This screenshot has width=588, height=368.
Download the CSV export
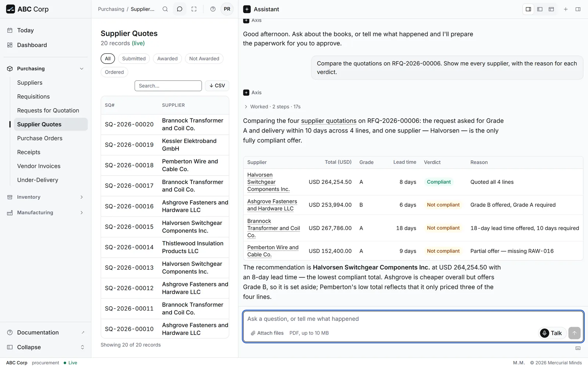(x=217, y=86)
